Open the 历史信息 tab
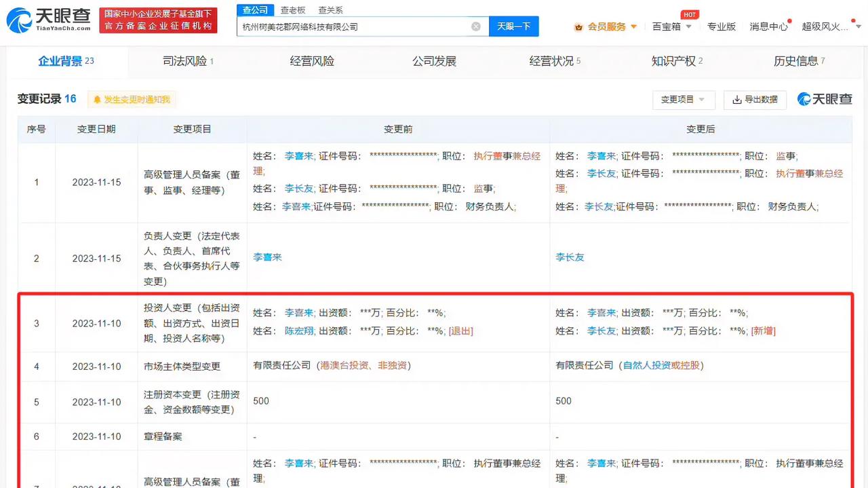Viewport: 868px width, 488px height. [x=800, y=61]
